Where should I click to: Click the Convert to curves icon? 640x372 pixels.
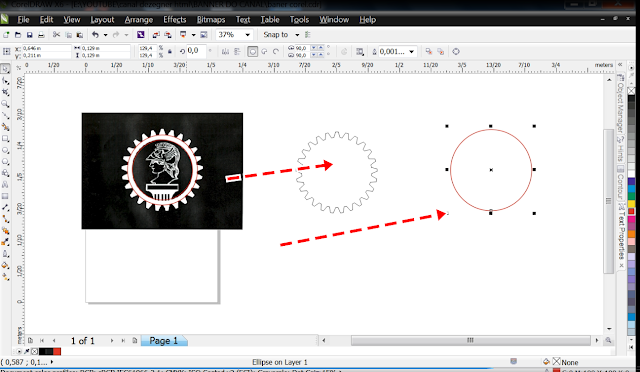click(456, 51)
